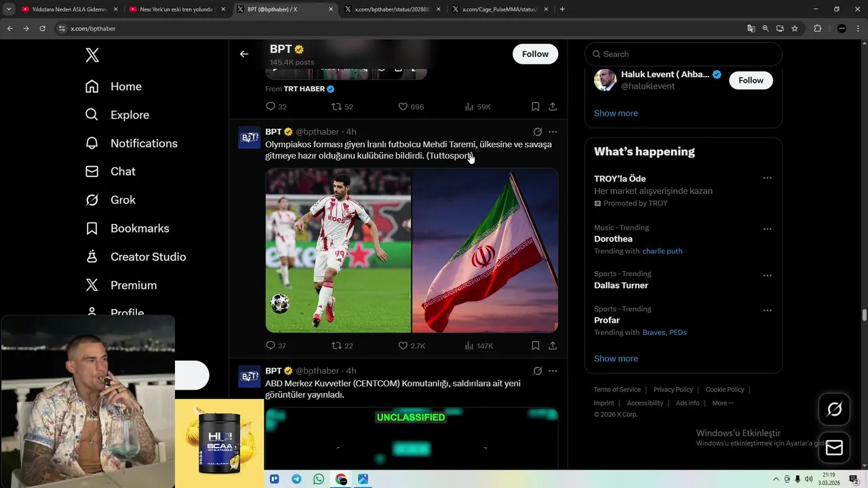Screen dimensions: 868x488
Task: Open Privacy Policy link
Action: (x=673, y=390)
